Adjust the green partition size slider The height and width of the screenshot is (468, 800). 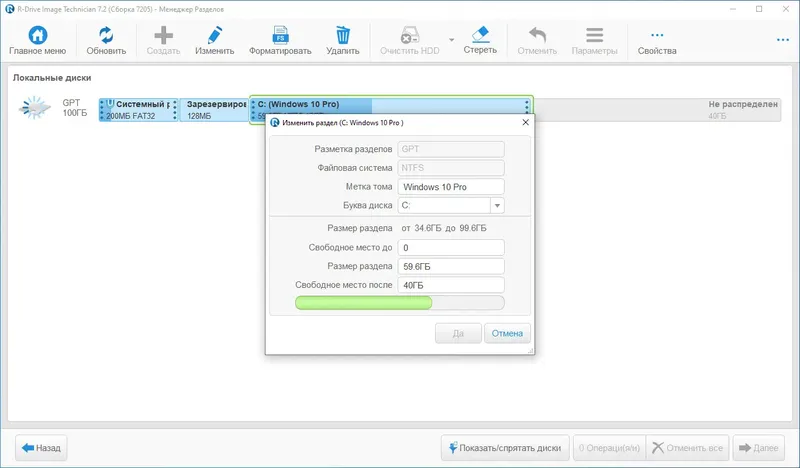click(x=399, y=303)
